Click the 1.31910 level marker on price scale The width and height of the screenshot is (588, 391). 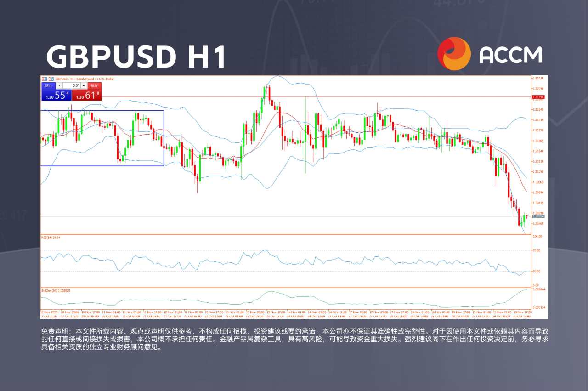point(538,97)
